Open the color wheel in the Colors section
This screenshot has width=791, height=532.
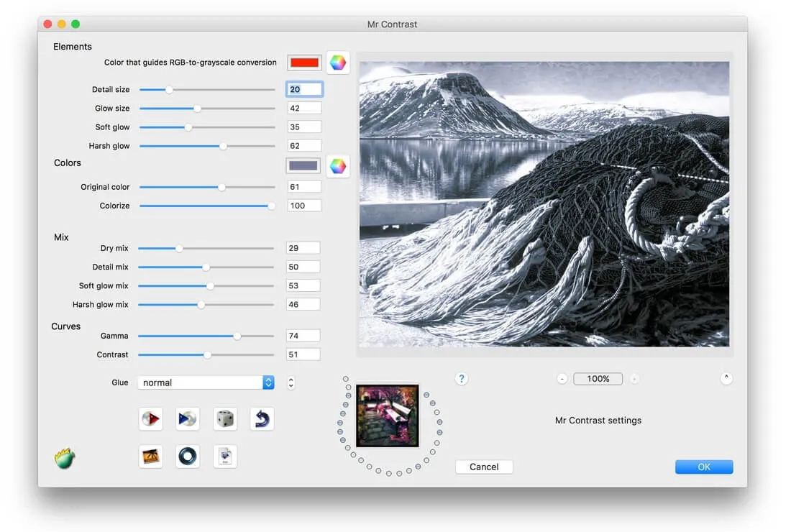point(338,165)
